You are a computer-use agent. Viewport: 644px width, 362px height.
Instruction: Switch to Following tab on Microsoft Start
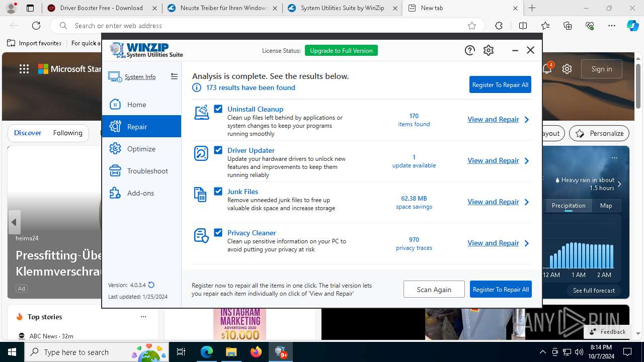point(67,133)
